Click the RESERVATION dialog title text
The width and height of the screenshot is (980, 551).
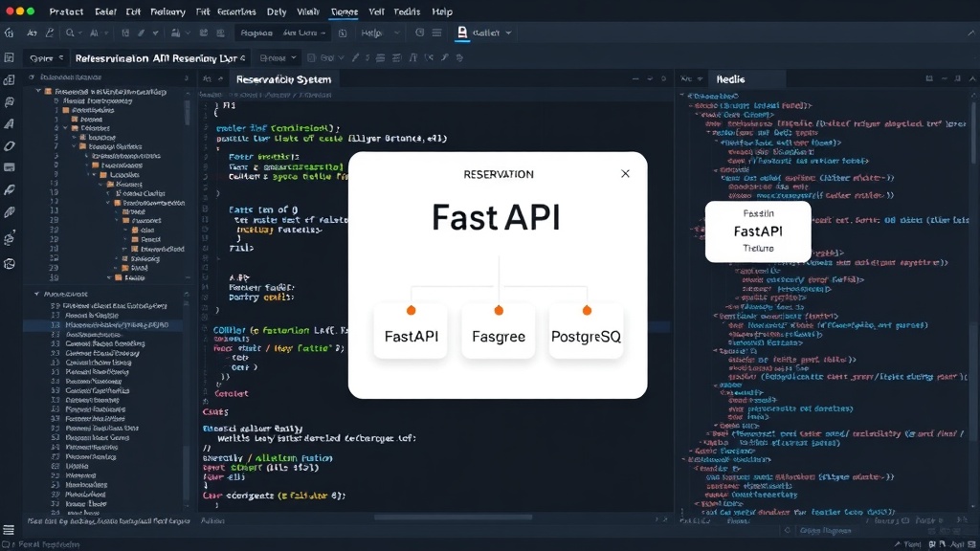tap(499, 174)
